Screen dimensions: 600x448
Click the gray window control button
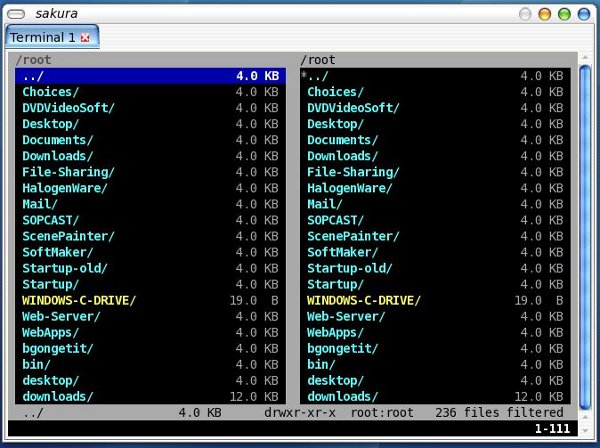525,14
